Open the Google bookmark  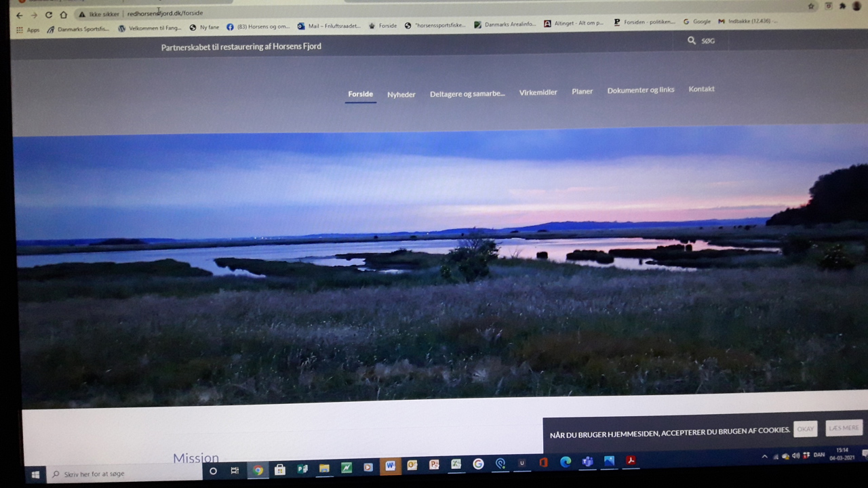pos(697,22)
